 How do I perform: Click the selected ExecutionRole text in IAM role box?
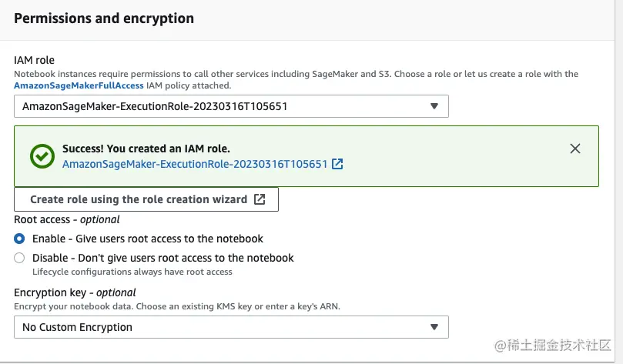point(155,106)
